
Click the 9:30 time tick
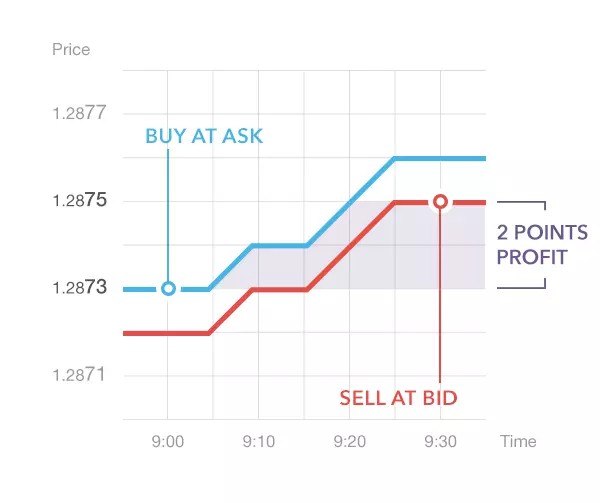[x=440, y=441]
